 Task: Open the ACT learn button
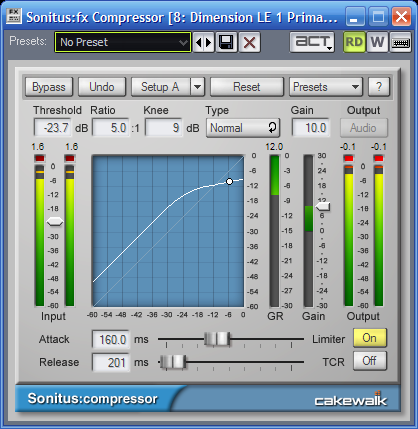point(312,42)
